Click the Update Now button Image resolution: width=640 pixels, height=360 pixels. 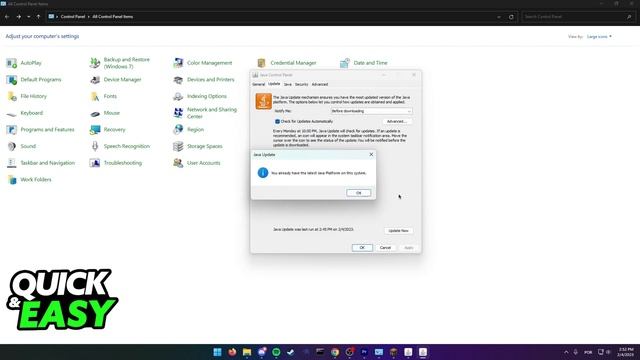pyautogui.click(x=398, y=231)
